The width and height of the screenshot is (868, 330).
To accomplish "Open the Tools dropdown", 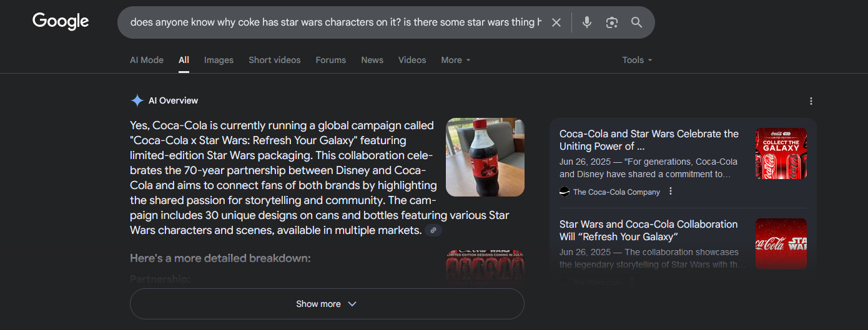I will point(637,60).
